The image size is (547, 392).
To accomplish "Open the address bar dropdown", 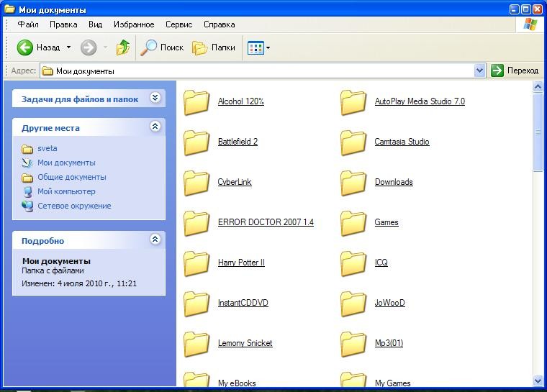I will coord(479,70).
